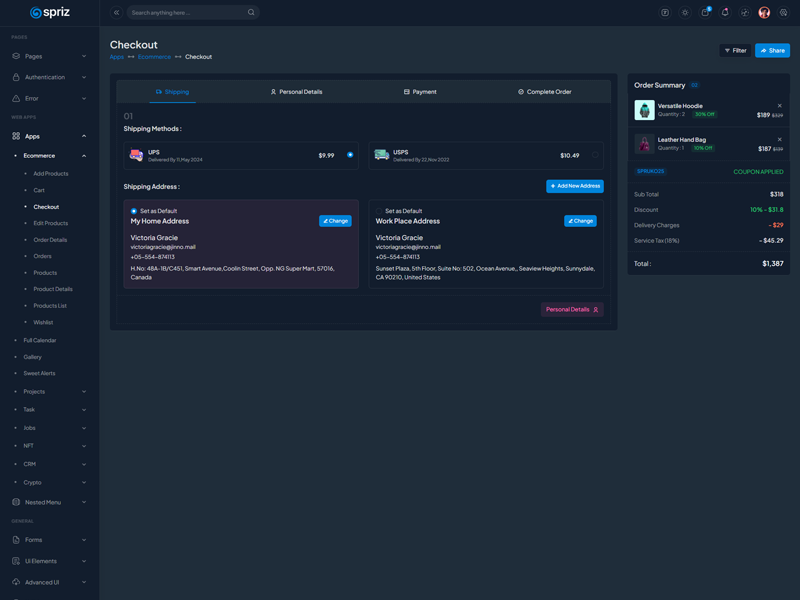Choose USPS shipping method radio button
Image resolution: width=800 pixels, height=600 pixels.
click(595, 155)
